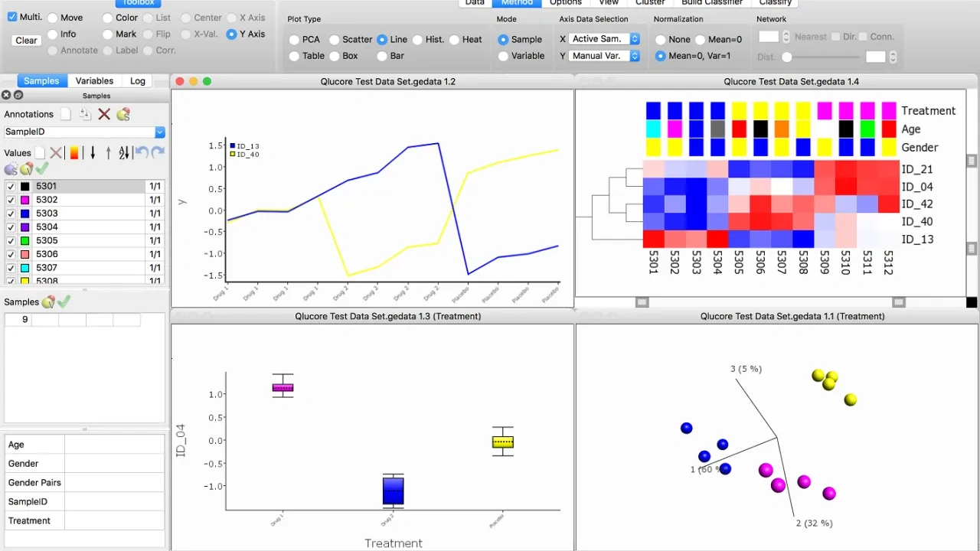Click the Treatment field in annotation table

(x=114, y=520)
